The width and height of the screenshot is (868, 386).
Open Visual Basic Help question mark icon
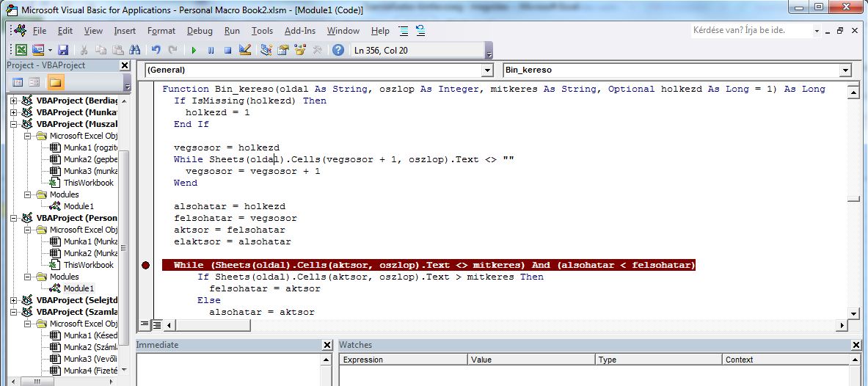(338, 50)
